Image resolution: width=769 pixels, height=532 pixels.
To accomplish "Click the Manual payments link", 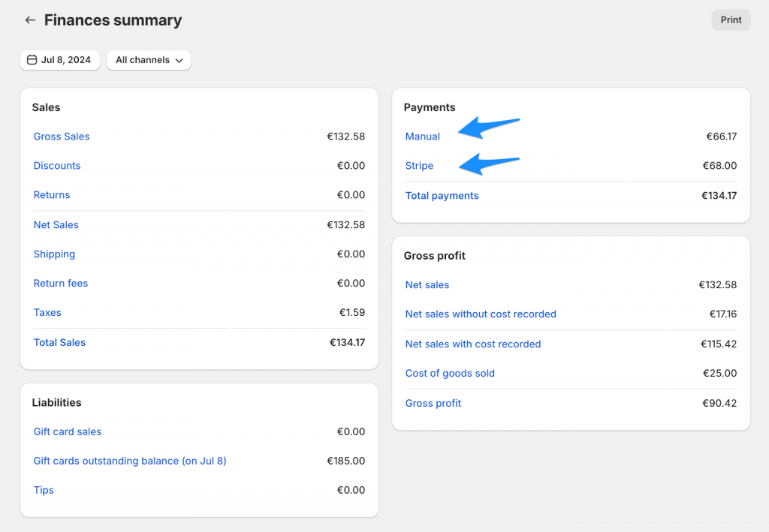I will point(423,137).
